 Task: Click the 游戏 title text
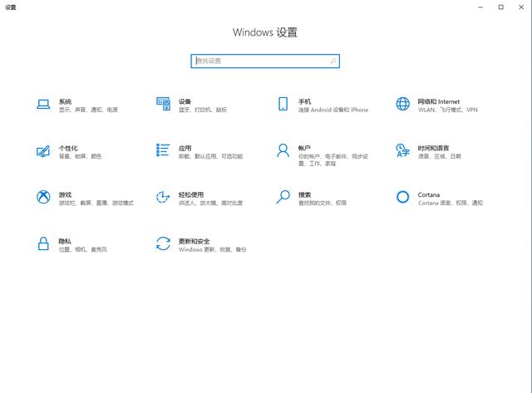65,194
